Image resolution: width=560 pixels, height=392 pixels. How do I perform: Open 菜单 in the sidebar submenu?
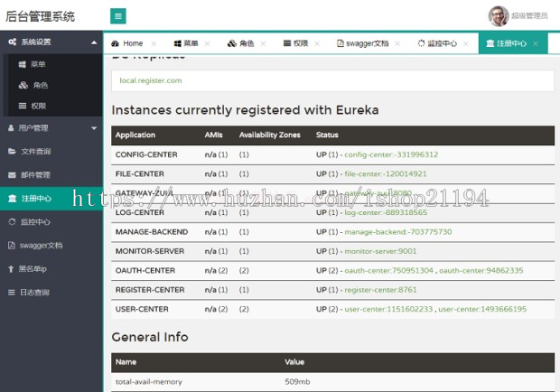tap(39, 64)
